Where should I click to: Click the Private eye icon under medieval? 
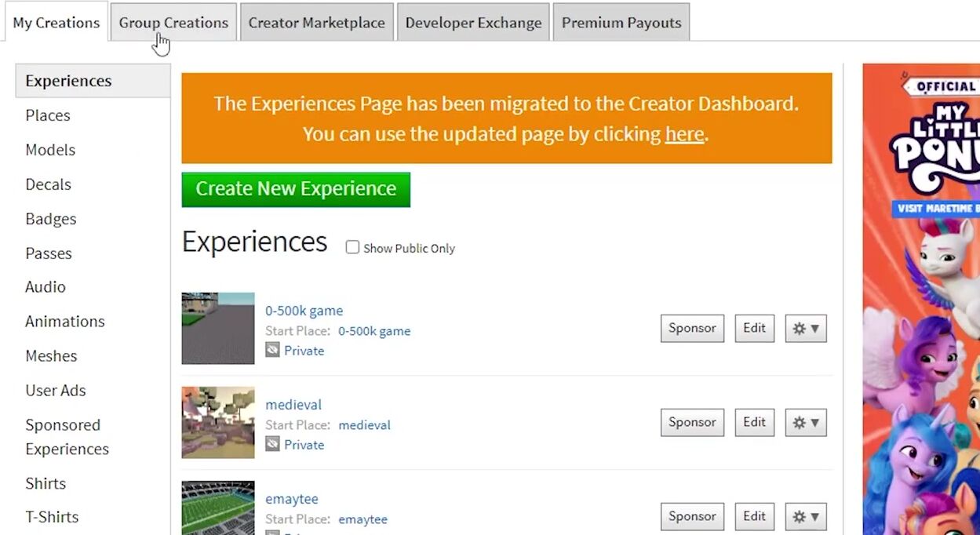pos(272,445)
